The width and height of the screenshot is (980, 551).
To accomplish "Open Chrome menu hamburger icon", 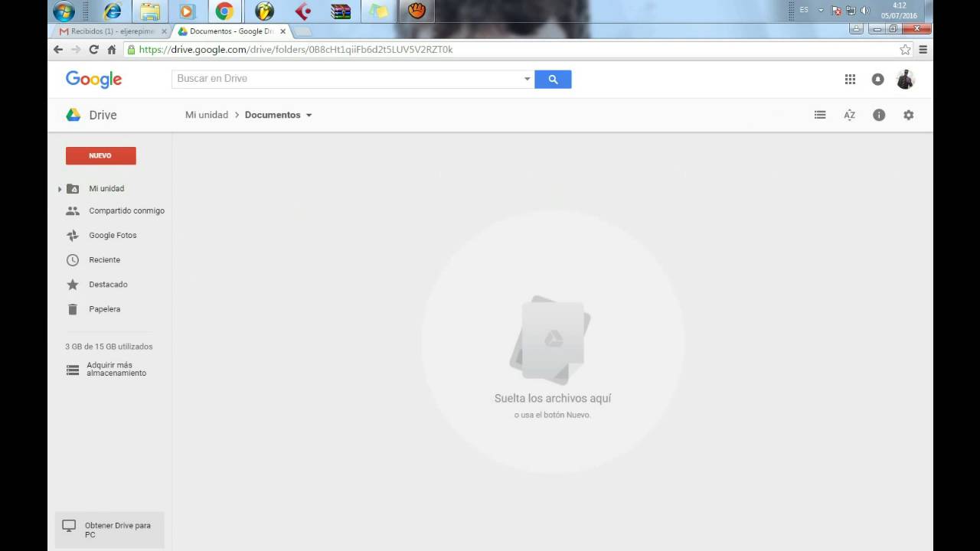I will pos(923,49).
